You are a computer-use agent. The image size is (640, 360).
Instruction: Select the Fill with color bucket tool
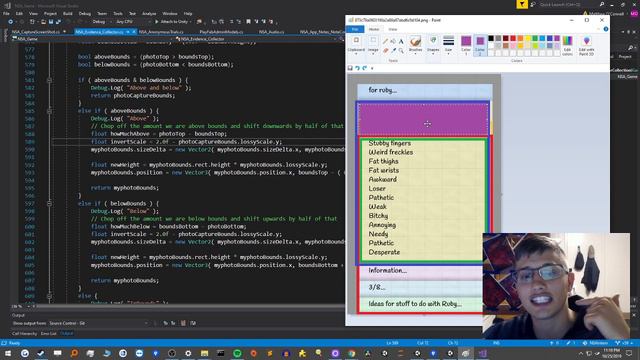393,41
